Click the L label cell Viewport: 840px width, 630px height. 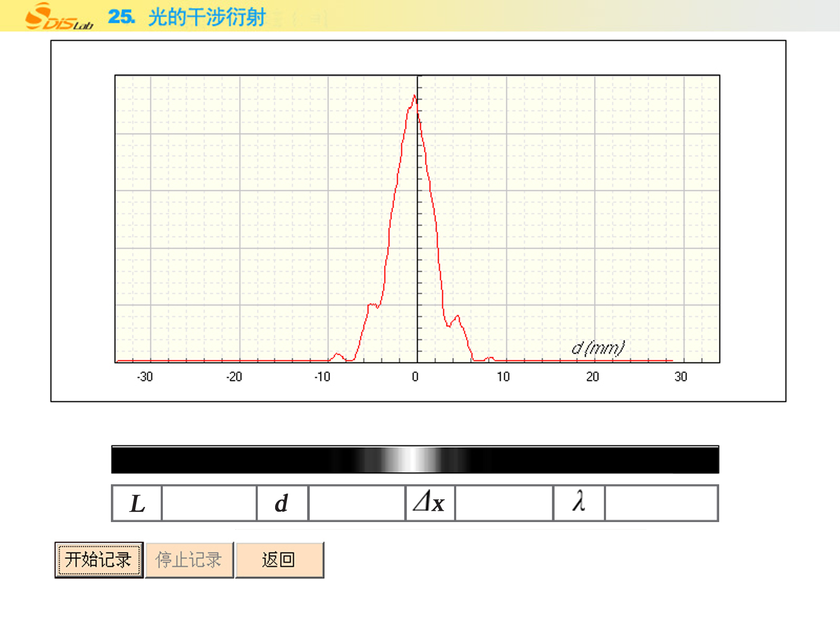coord(137,503)
